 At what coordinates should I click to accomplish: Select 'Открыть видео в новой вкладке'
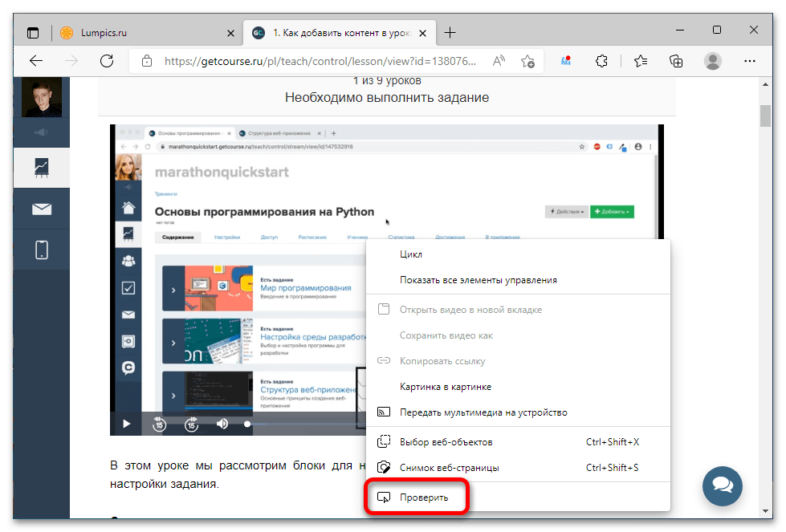519,310
